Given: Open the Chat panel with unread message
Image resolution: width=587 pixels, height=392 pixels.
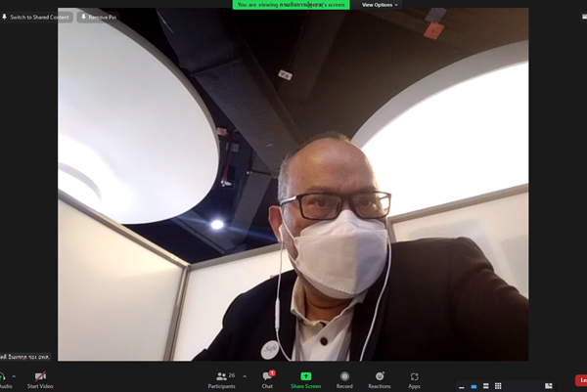Looking at the screenshot, I should pyautogui.click(x=268, y=380).
